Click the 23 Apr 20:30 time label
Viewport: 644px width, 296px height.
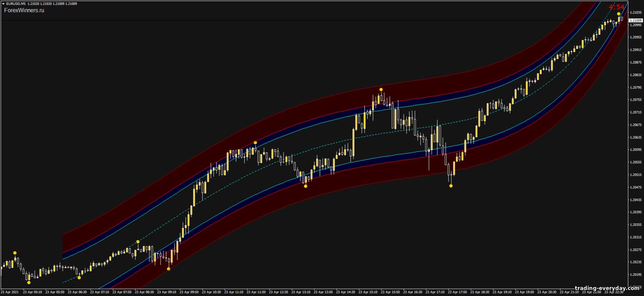(x=546, y=293)
